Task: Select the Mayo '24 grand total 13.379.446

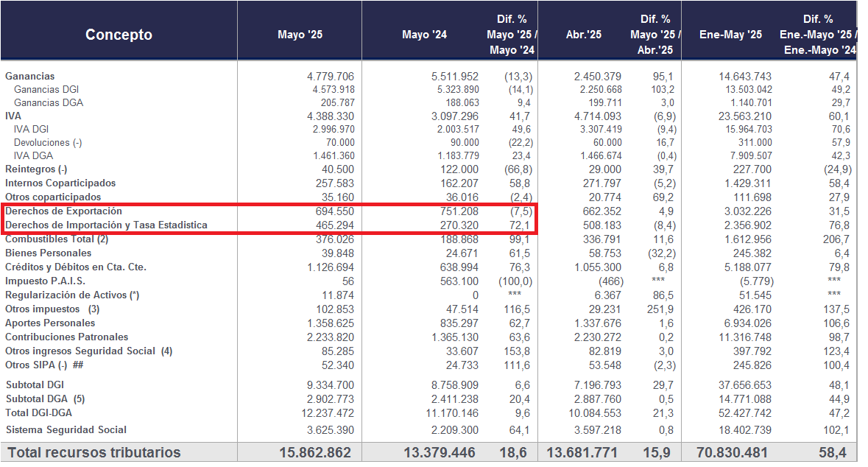Action: coord(440,452)
